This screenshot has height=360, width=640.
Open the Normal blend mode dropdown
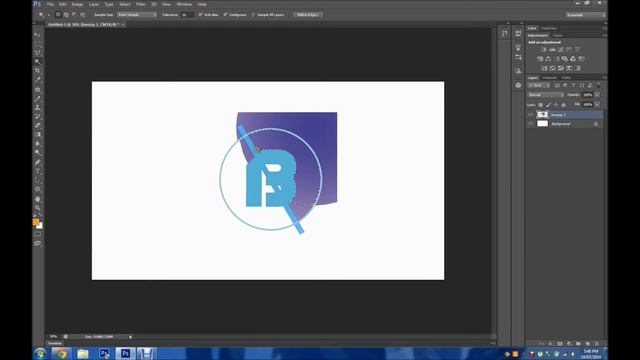coord(546,95)
